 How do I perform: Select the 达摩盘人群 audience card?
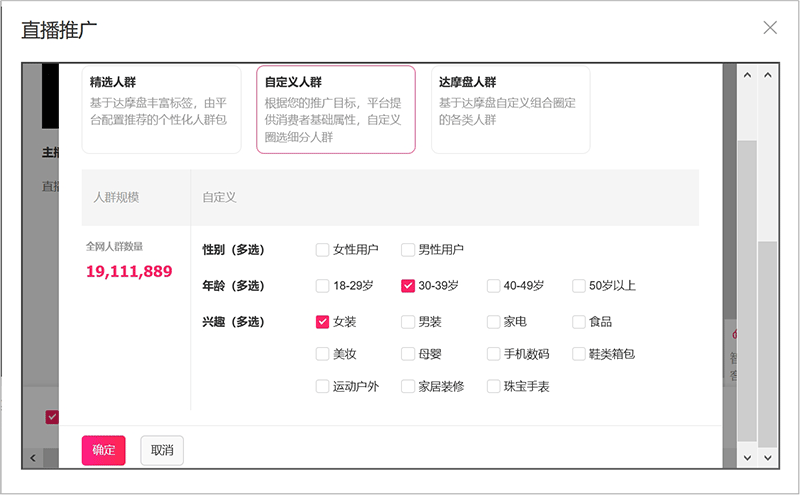[x=510, y=109]
